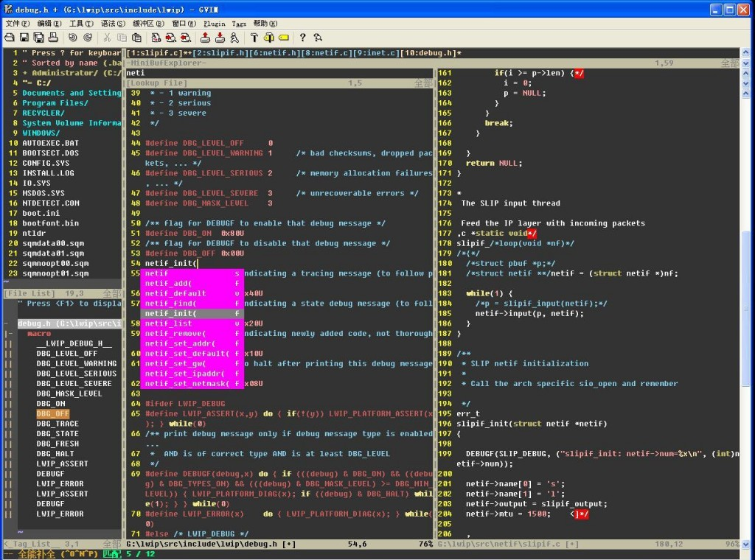Jump to DBG_TRACE tag in tag list
Viewport: 755px width, 560px height.
pyautogui.click(x=58, y=424)
